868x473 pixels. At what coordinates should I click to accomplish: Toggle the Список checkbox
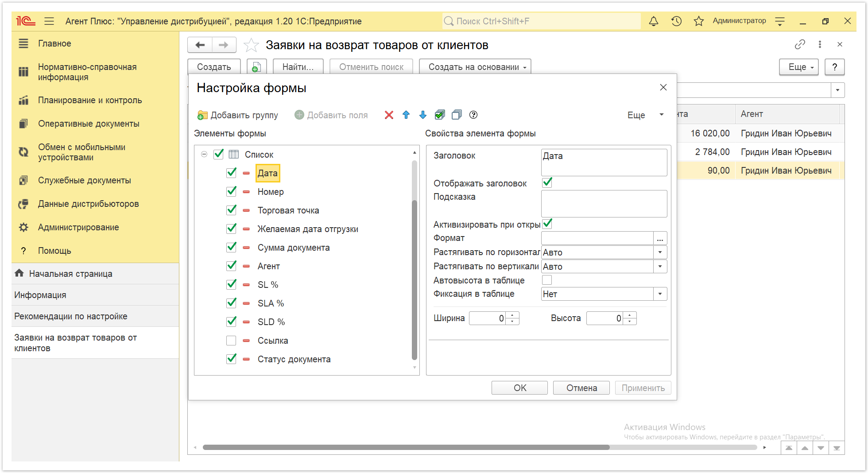(219, 154)
